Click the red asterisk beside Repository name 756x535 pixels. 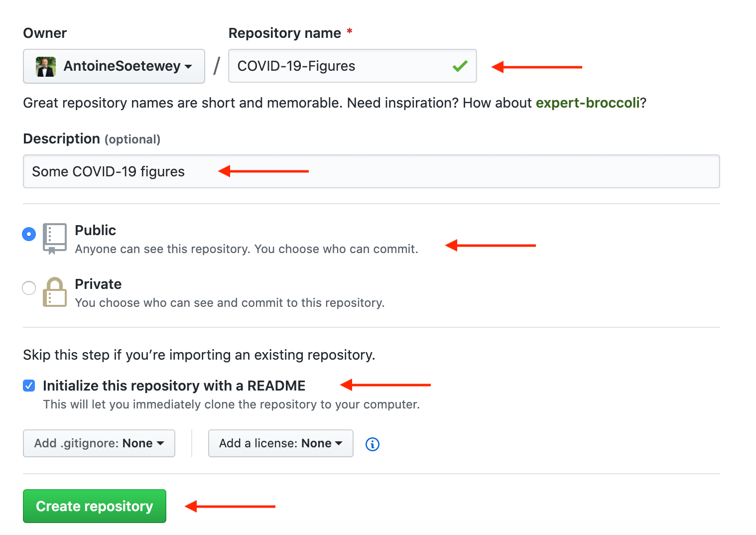pos(349,32)
